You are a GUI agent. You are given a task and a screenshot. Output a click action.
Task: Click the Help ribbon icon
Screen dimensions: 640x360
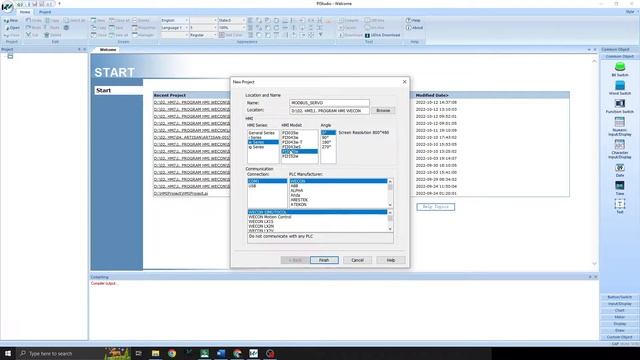[x=413, y=20]
